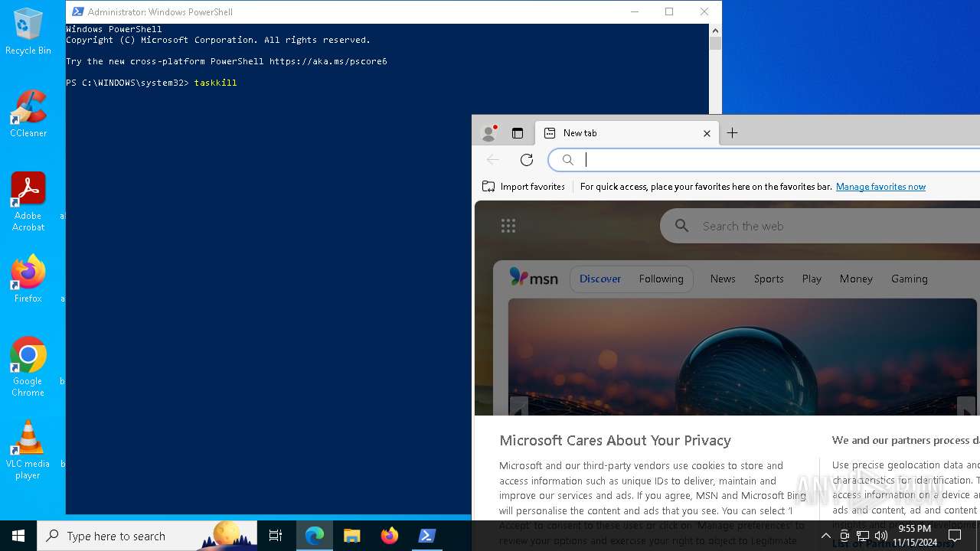Switch to Microsoft Edge in taskbar
980x551 pixels.
click(315, 536)
